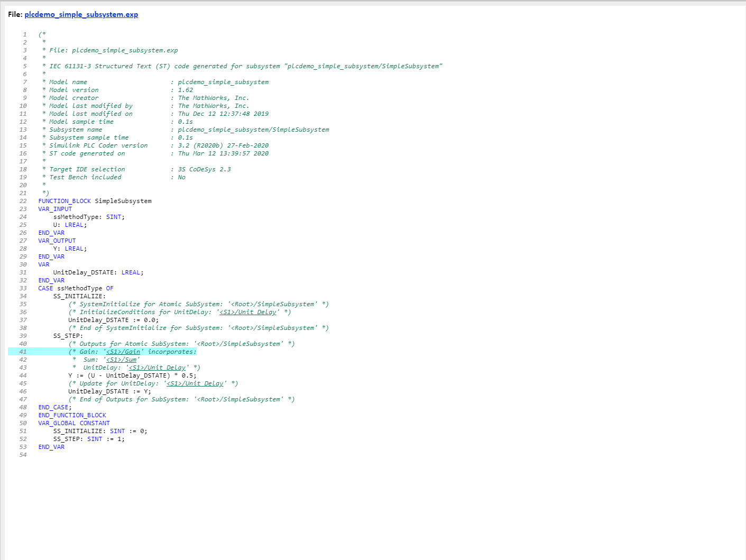This screenshot has width=746, height=560.
Task: Click the Model version value 1.62
Action: point(186,90)
